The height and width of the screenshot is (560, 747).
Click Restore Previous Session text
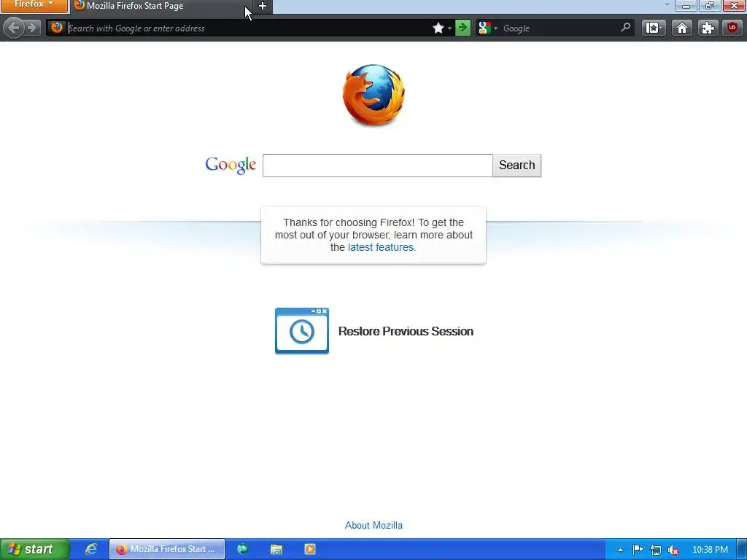pyautogui.click(x=406, y=331)
